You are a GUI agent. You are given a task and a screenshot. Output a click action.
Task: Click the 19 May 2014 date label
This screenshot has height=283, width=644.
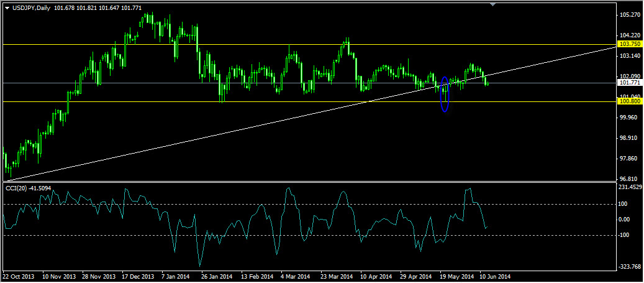tap(456, 276)
